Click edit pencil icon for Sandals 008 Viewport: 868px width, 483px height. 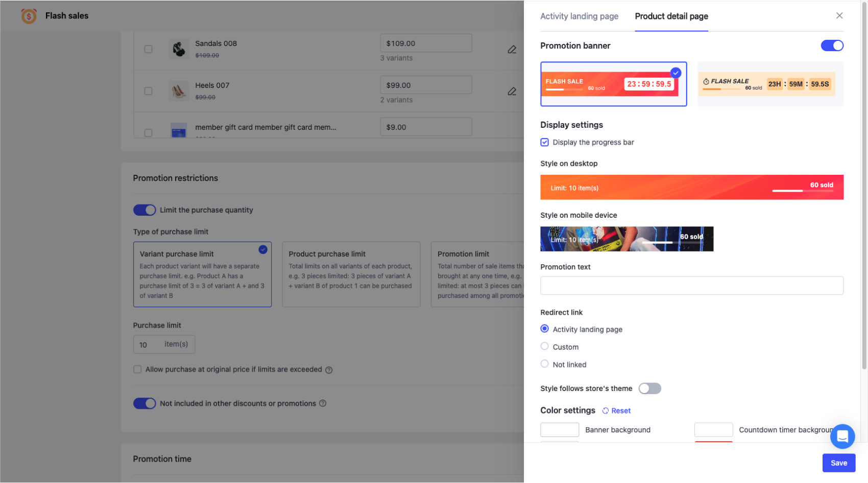click(512, 50)
